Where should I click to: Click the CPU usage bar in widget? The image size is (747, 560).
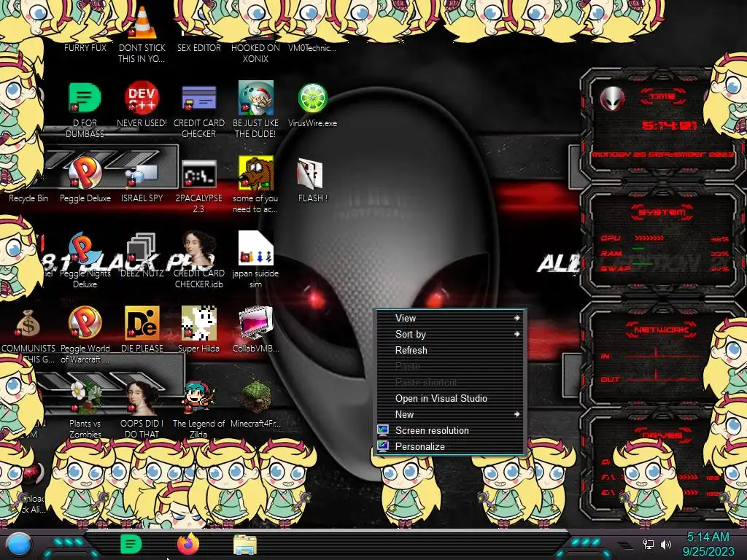[649, 238]
